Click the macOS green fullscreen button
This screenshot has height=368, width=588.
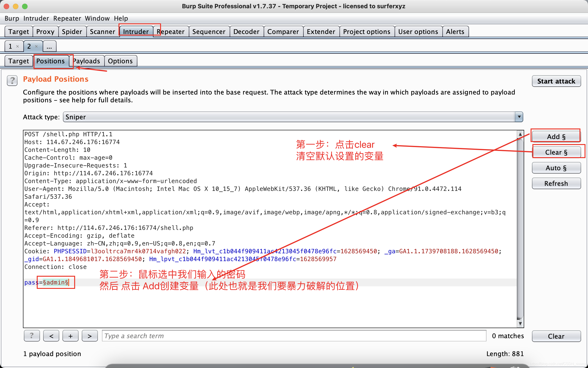(25, 6)
